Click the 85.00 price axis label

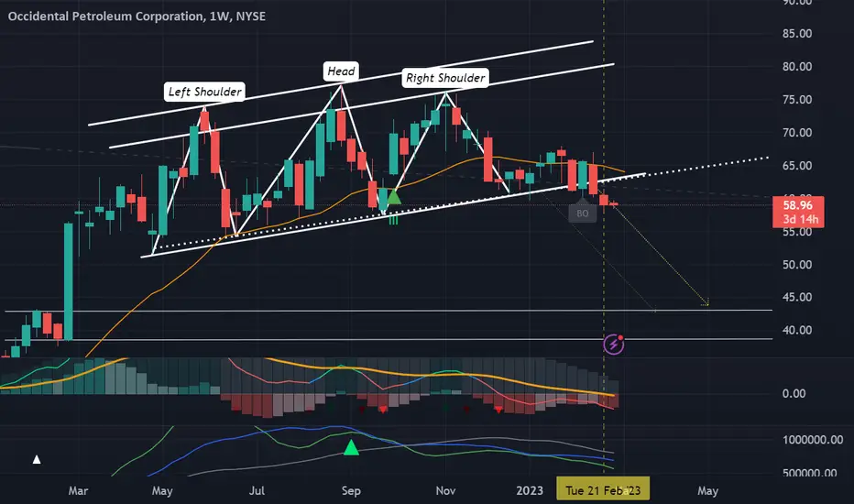[x=797, y=34]
